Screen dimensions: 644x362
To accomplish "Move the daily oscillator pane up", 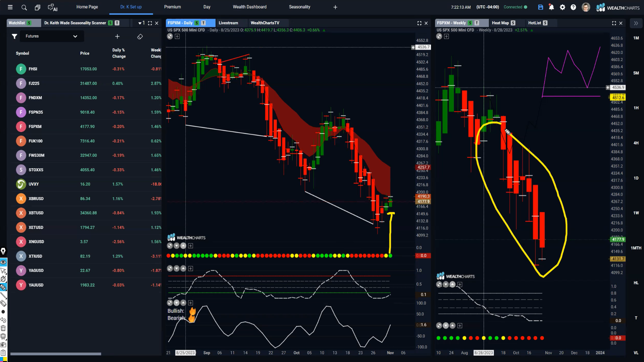I will click(183, 268).
